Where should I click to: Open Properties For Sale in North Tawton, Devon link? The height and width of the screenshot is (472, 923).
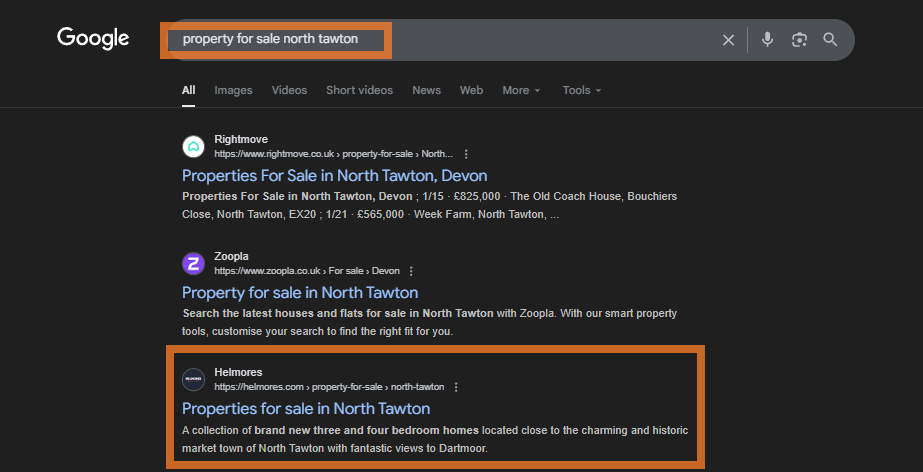334,176
